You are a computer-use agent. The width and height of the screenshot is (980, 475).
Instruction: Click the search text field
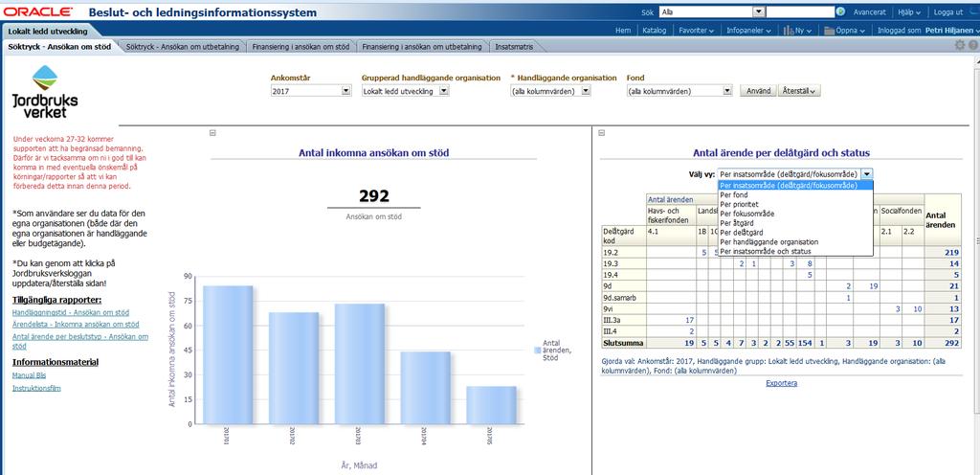800,11
